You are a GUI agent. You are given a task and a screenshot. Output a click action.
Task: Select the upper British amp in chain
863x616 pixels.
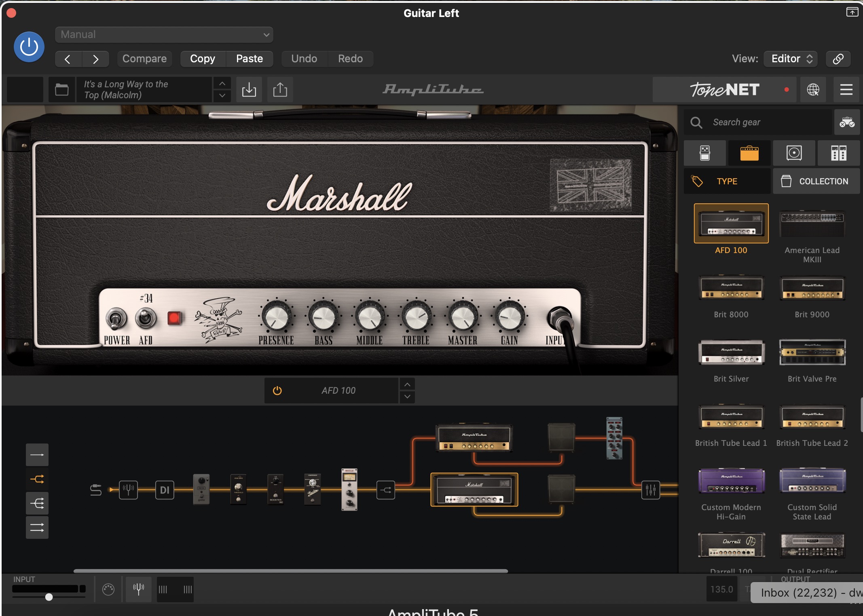[x=474, y=438]
